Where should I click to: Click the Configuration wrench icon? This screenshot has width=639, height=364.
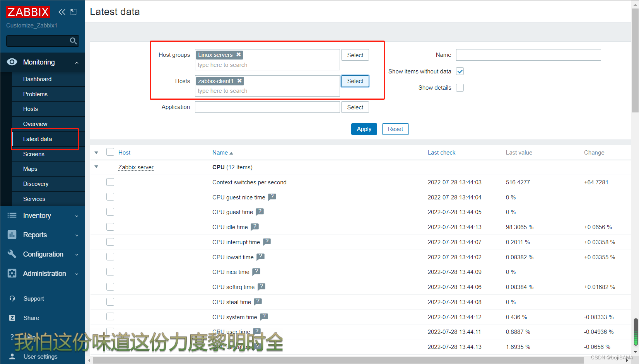point(12,254)
